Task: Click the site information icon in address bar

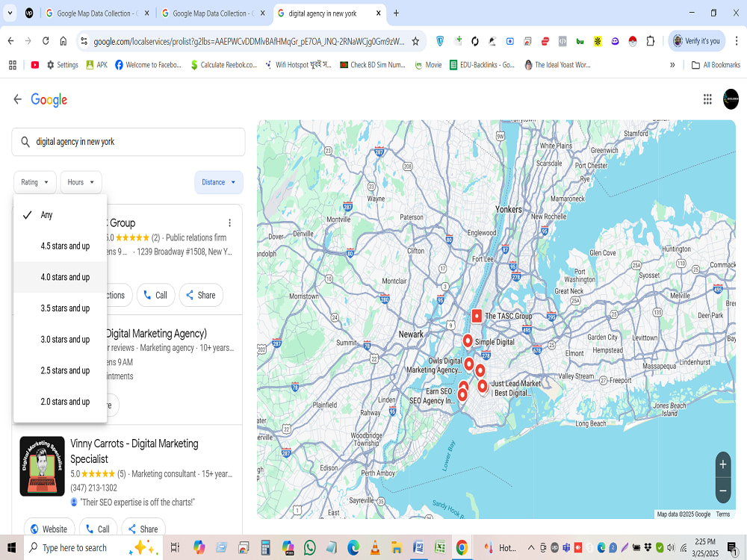Action: tap(84, 41)
